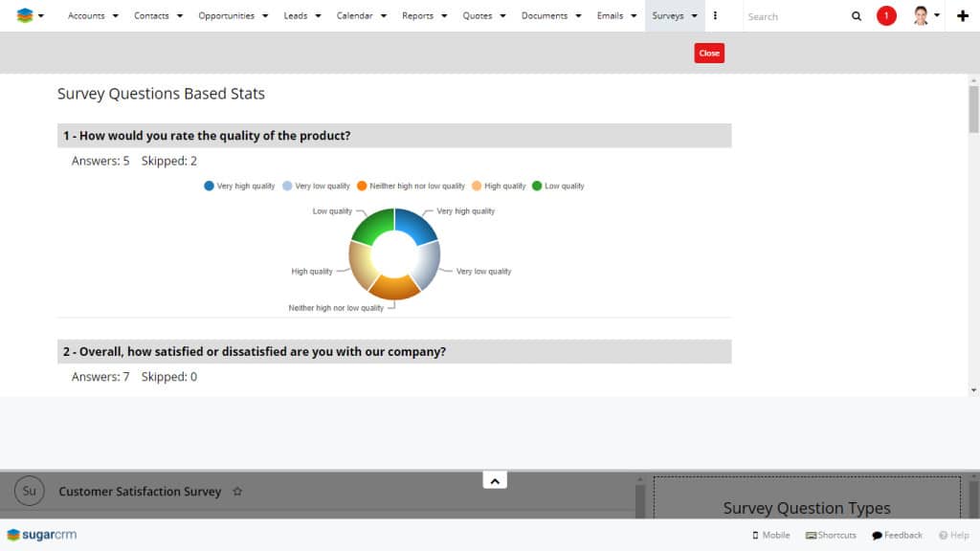Open the Accounts module tab
Image resolution: width=980 pixels, height=551 pixels.
point(86,15)
